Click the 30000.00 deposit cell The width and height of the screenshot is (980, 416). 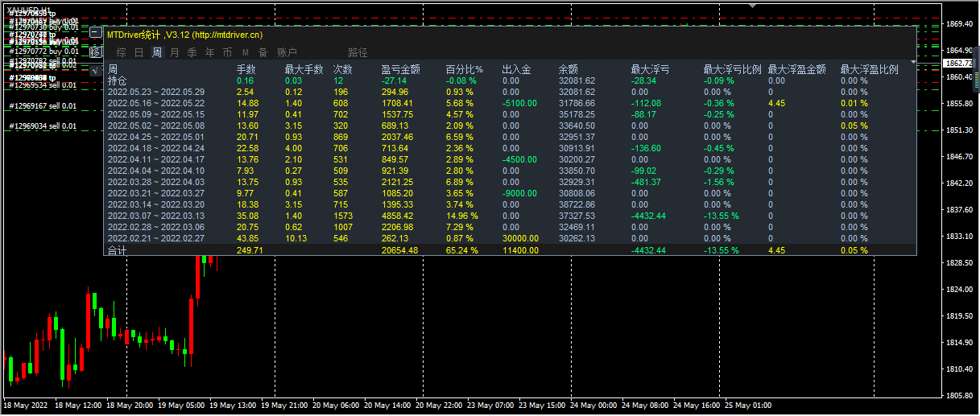point(520,238)
